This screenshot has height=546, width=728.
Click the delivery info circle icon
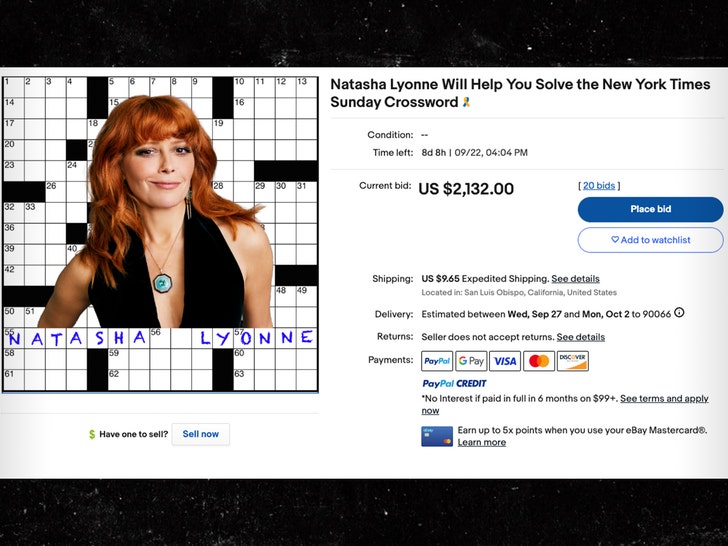[679, 313]
